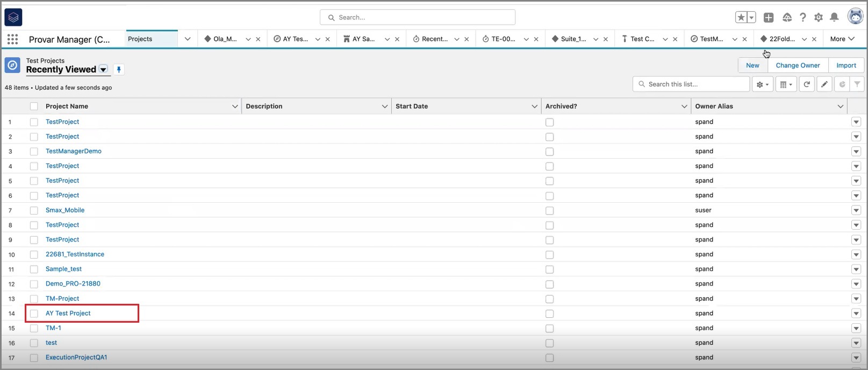
Task: Close the Test C... tab
Action: tap(675, 39)
